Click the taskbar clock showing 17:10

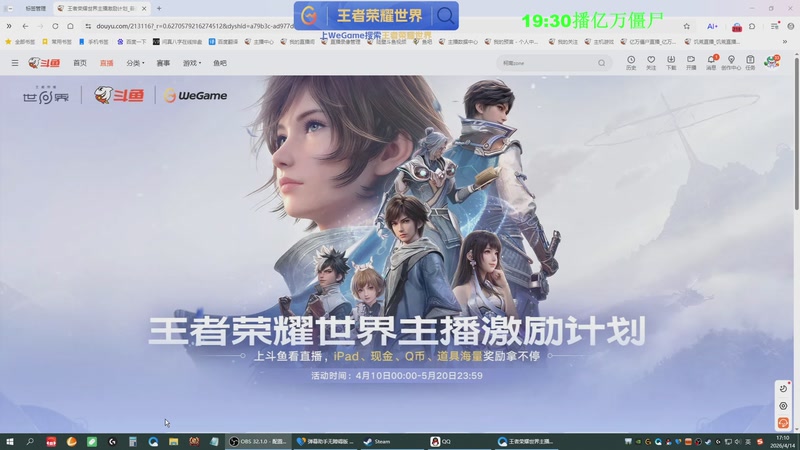pos(782,442)
